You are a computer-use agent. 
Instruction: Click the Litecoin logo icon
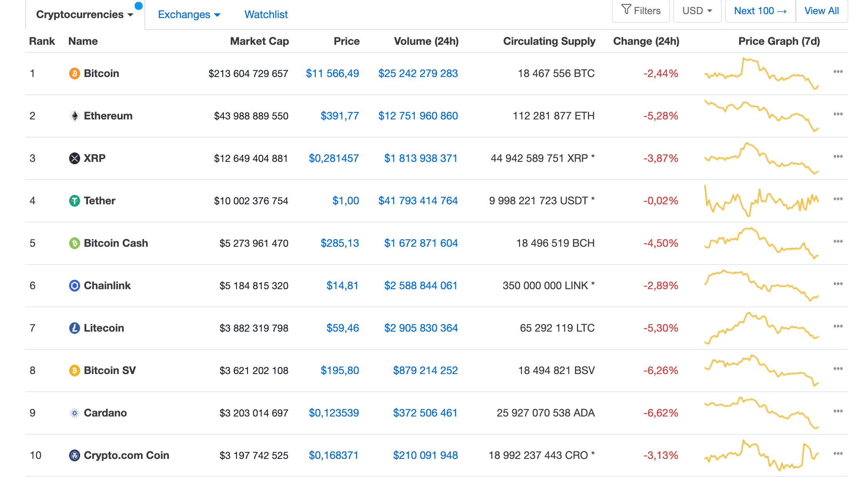click(x=74, y=328)
